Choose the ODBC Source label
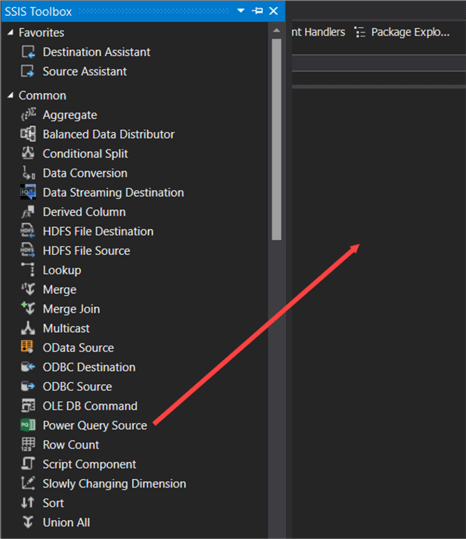This screenshot has height=539, width=466. (x=77, y=386)
